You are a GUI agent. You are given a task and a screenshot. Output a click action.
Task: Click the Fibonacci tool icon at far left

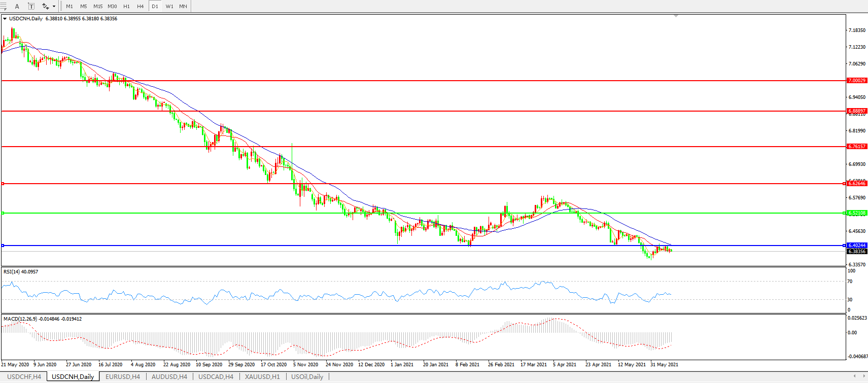tap(3, 6)
